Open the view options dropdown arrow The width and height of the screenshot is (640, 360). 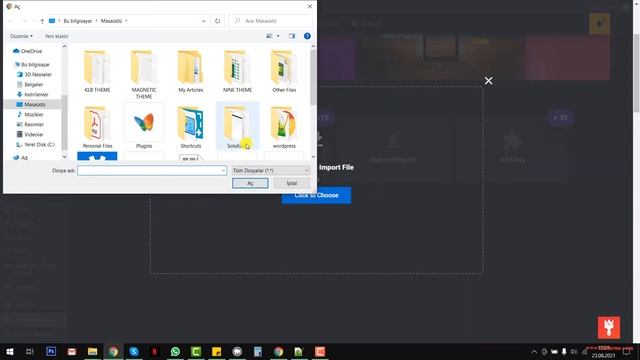(x=278, y=36)
